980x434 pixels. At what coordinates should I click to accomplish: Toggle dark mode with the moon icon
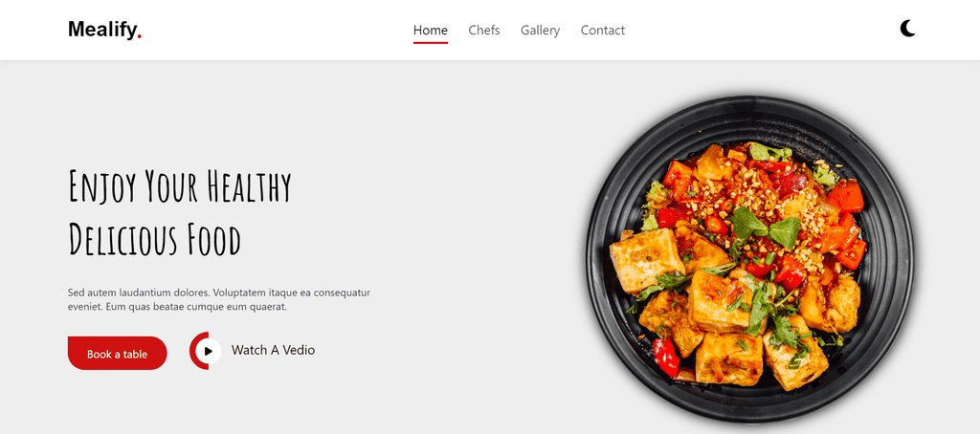click(907, 29)
